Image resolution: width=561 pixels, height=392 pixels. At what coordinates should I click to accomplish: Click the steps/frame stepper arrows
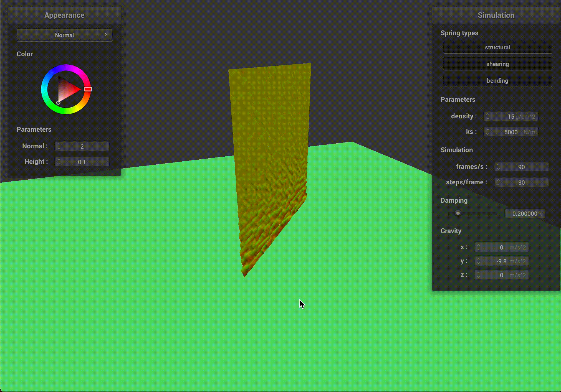tap(498, 182)
